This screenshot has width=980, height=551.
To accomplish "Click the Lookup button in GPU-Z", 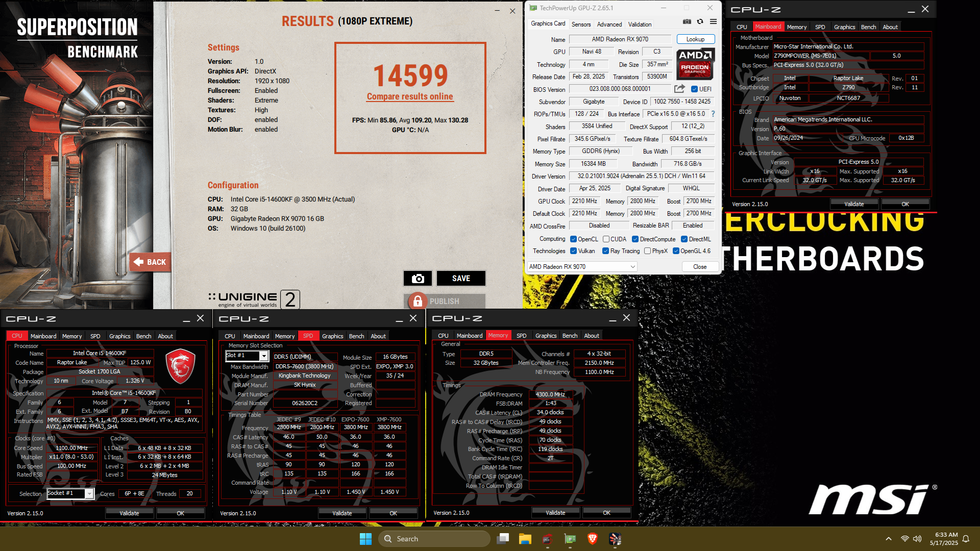I will 695,39.
